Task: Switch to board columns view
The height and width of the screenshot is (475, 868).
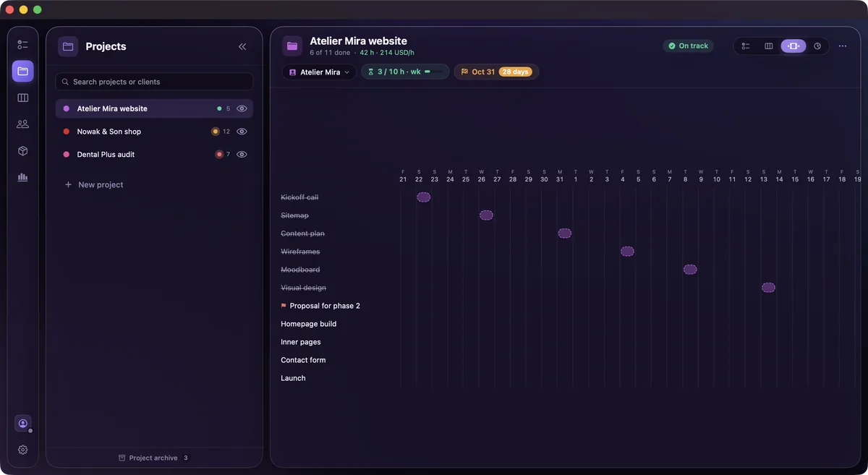Action: click(769, 46)
